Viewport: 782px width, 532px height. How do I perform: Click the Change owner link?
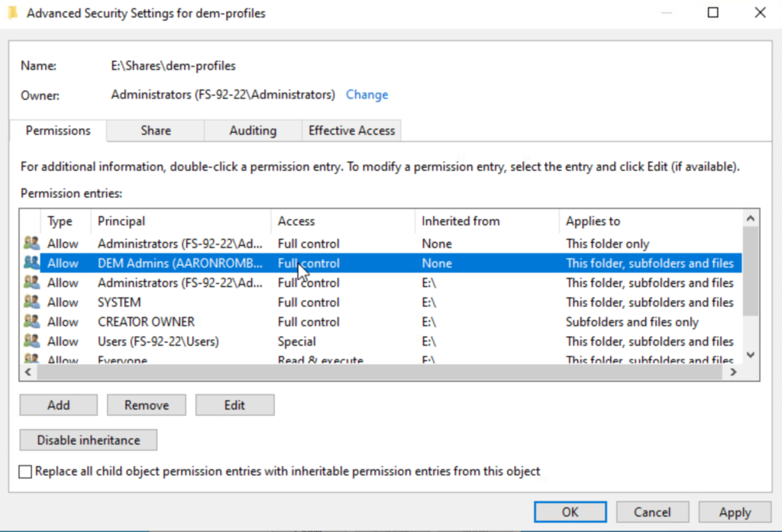pos(367,95)
